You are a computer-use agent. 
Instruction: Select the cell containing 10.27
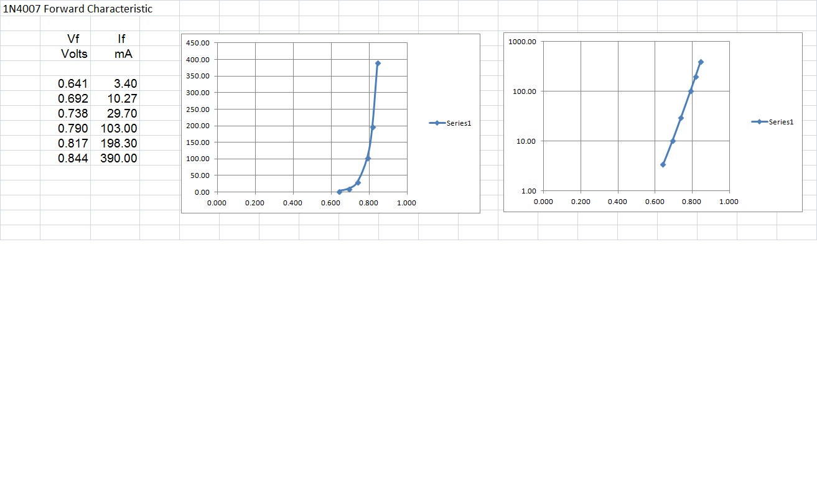123,98
